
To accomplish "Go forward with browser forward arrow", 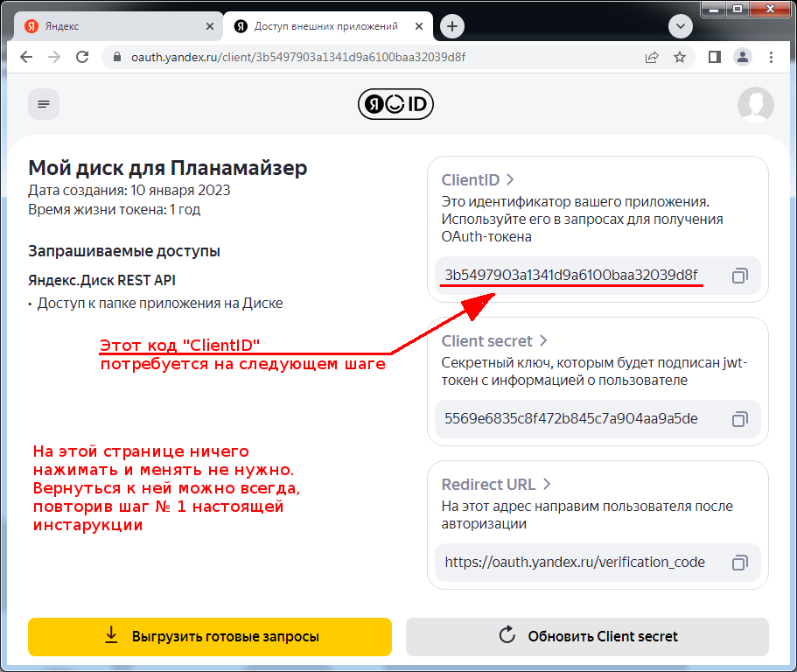I will (x=54, y=57).
